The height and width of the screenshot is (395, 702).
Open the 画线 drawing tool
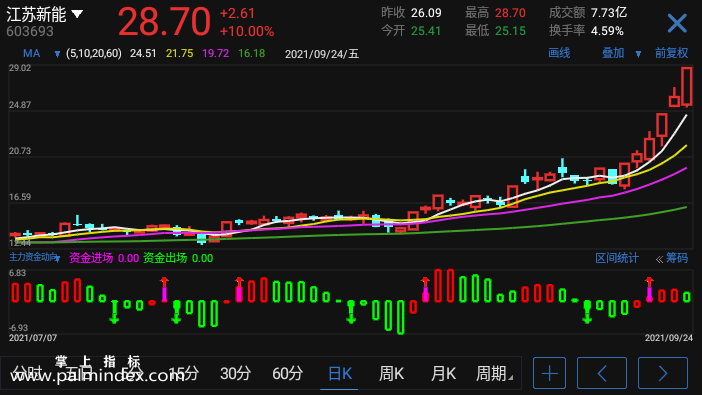tap(559, 53)
